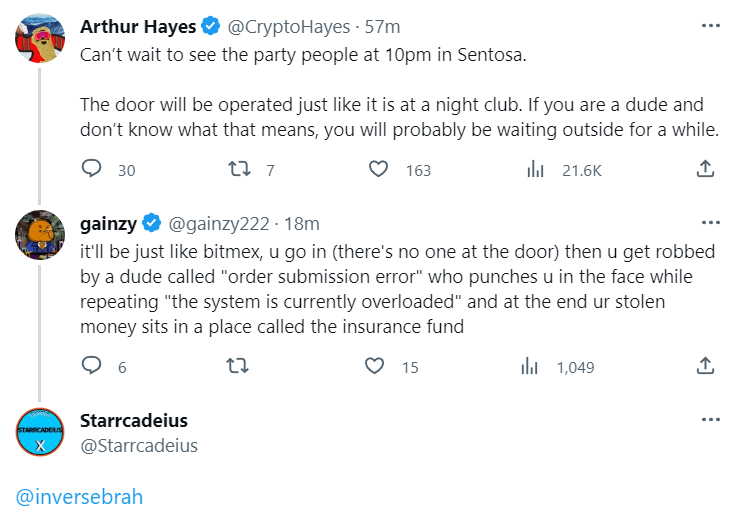
Task: Open more options on Starrcadeius' tweet
Action: [x=710, y=419]
